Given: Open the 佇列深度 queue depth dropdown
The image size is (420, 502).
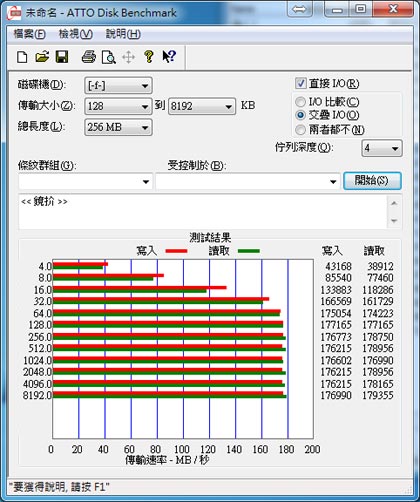Looking at the screenshot, I should coord(382,148).
